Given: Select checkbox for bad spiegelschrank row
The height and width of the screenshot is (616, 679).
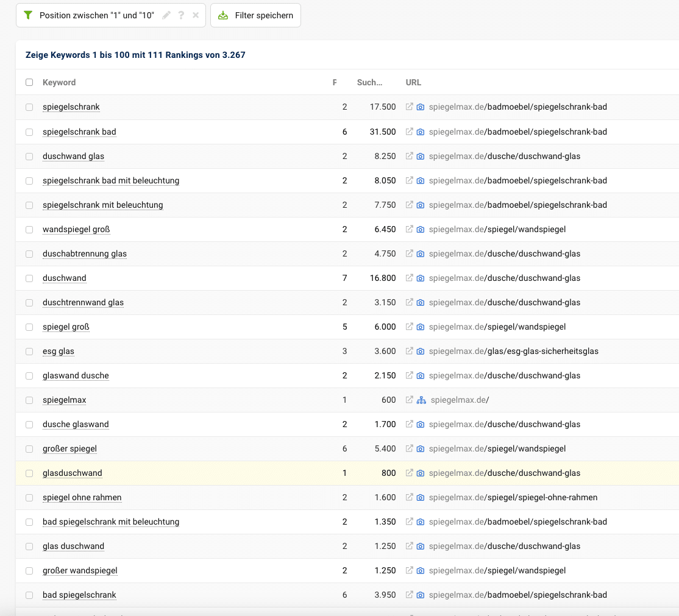Looking at the screenshot, I should [29, 595].
